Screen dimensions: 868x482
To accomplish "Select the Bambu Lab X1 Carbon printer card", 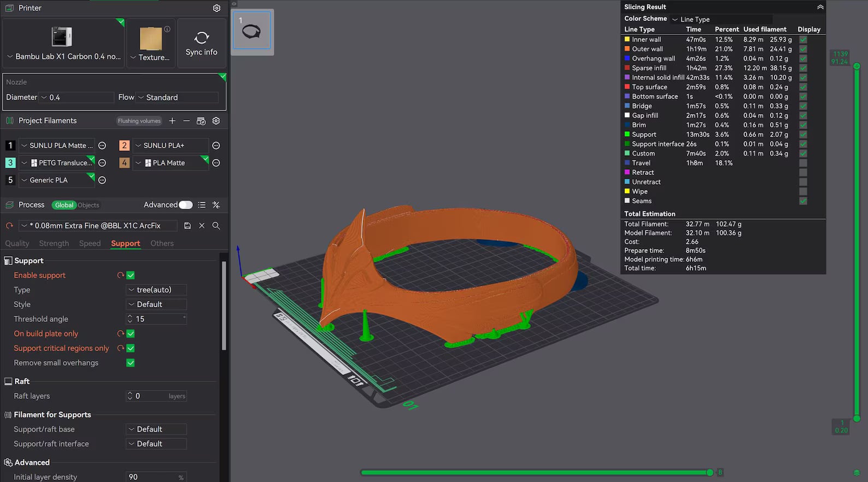I will pos(63,43).
